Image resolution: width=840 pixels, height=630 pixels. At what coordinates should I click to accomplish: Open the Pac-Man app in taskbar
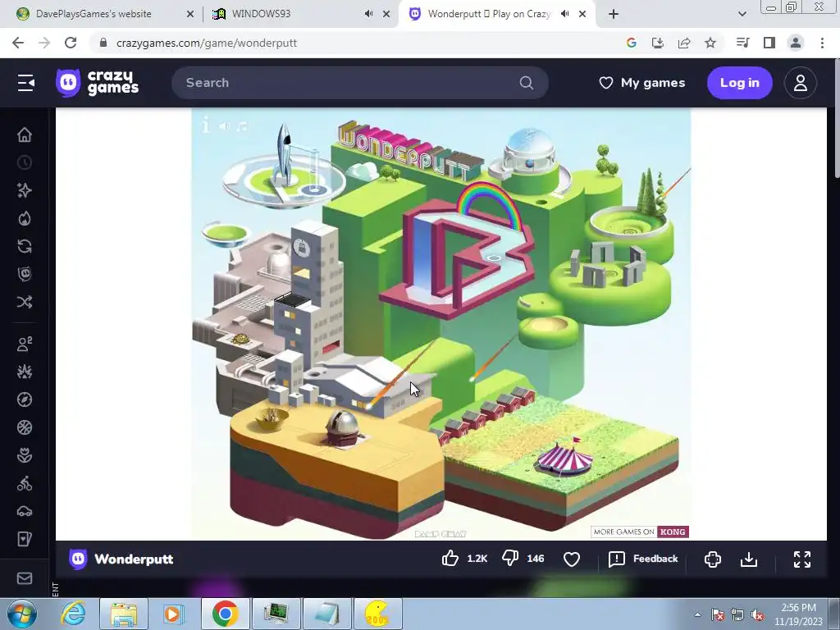tap(377, 614)
